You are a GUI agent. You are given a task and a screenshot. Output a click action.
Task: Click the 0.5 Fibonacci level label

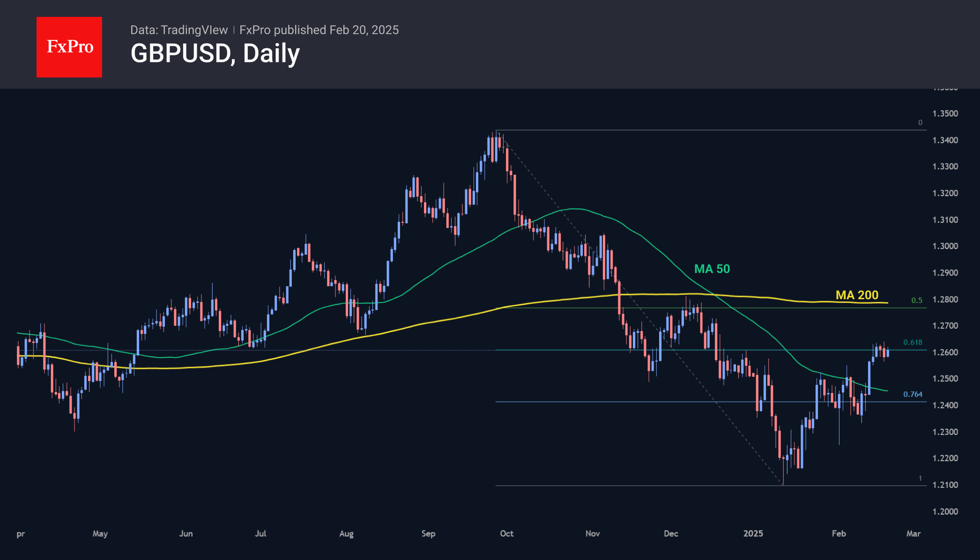coord(916,300)
